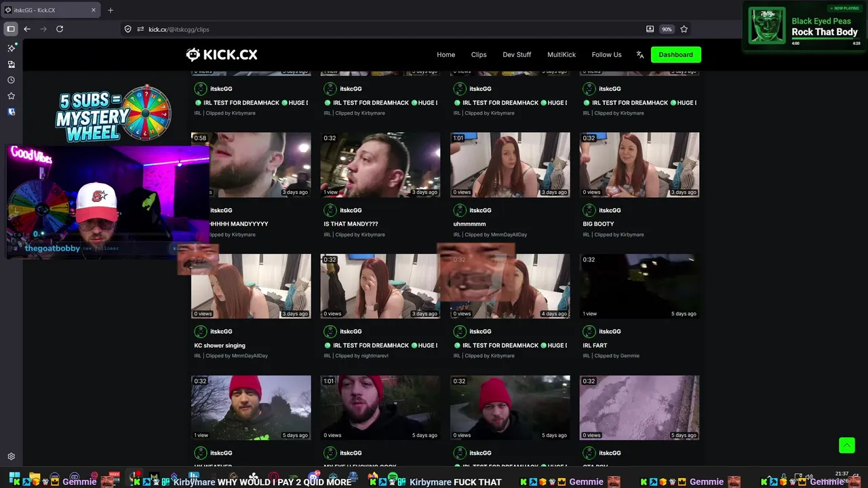This screenshot has width=868, height=488.
Task: Go to the Home menu item
Action: pos(446,55)
